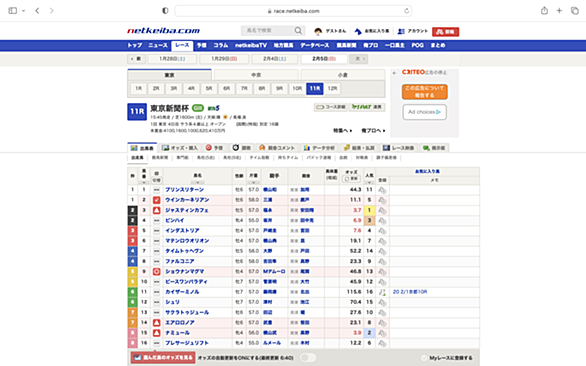586x366 pixels.
Task: Go back using the browser back arrow
Action: [x=37, y=10]
